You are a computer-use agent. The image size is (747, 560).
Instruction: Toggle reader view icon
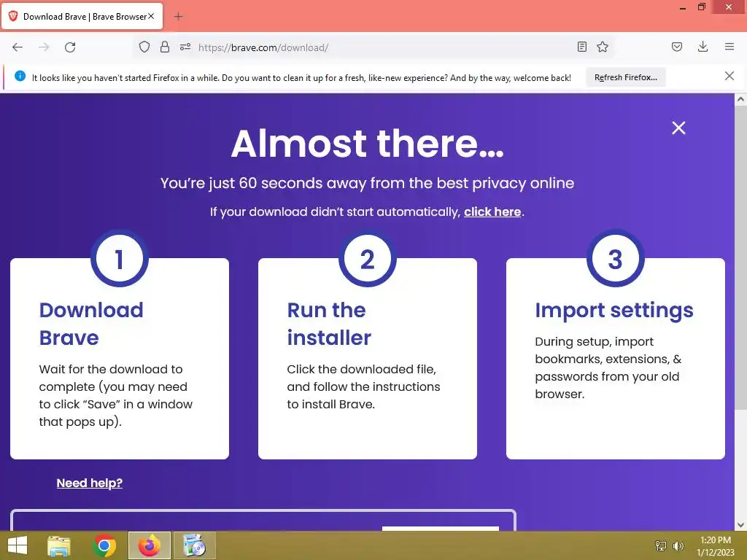[x=581, y=47]
